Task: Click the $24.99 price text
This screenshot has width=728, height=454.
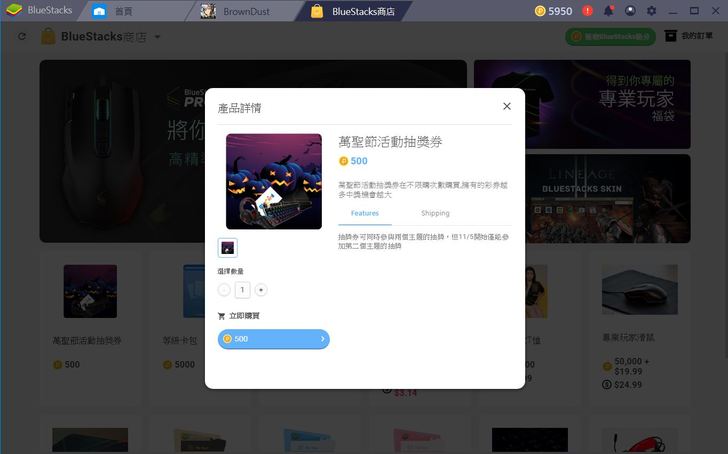Action: coord(628,385)
